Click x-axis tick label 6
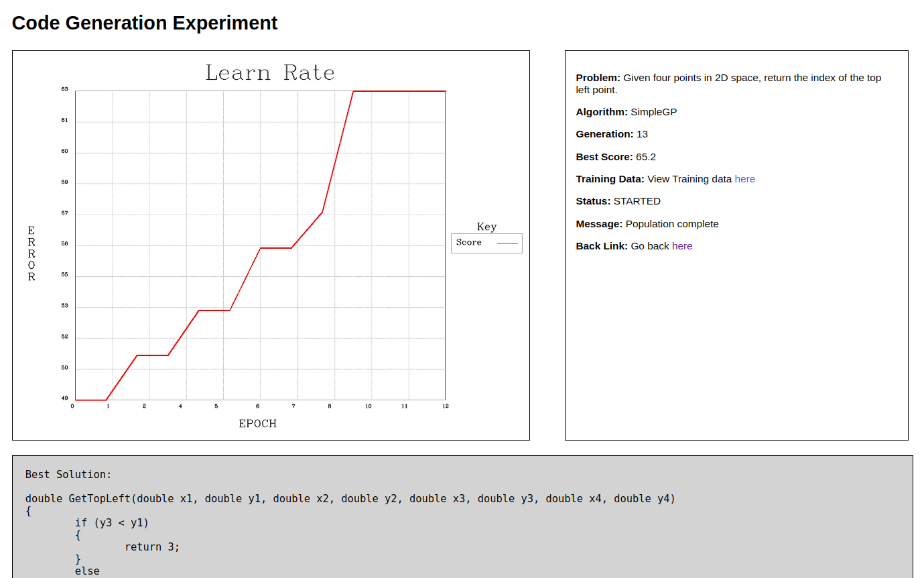The image size is (924, 578). point(258,406)
